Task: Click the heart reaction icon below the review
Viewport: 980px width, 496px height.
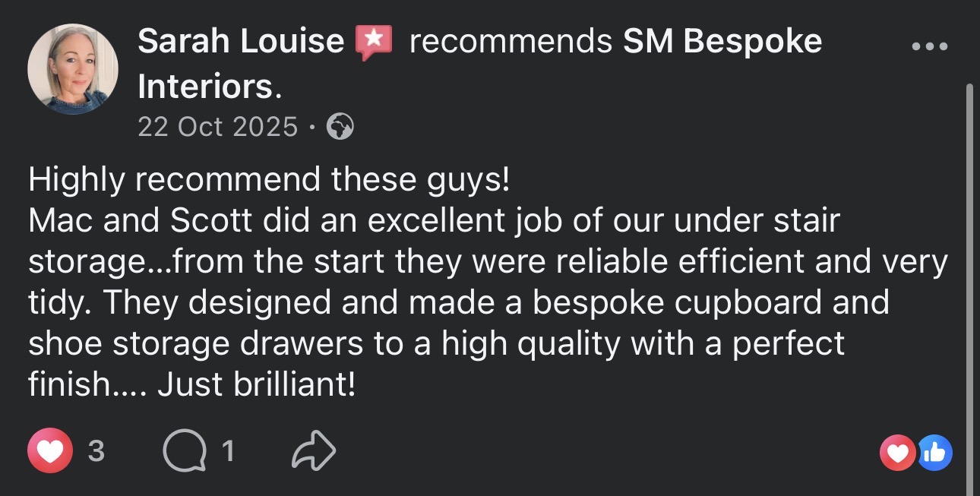Action: 50,450
